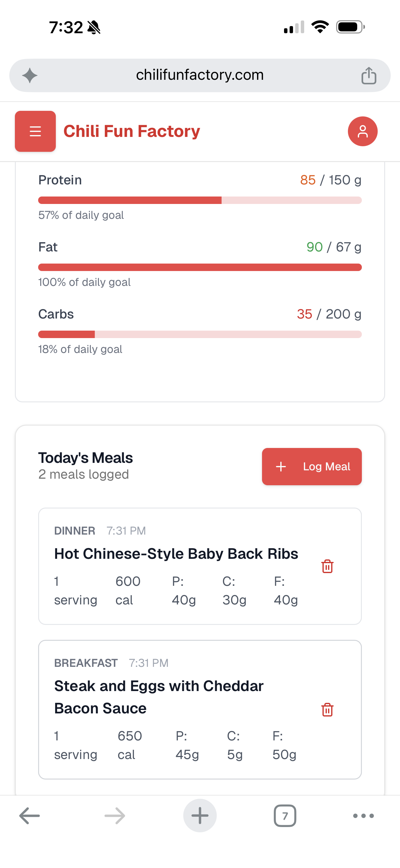Image resolution: width=400 pixels, height=868 pixels.
Task: Open the user profile icon
Action: pyautogui.click(x=362, y=131)
